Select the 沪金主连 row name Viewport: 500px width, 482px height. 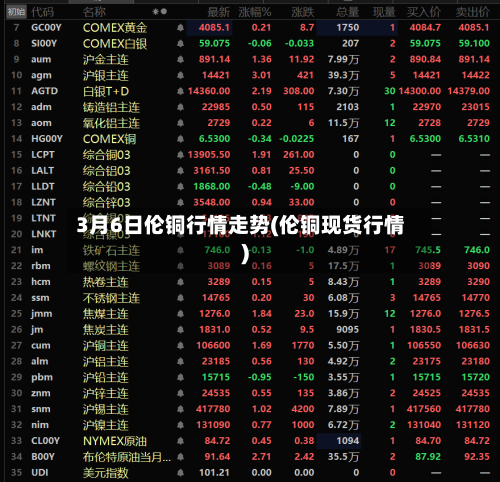tap(106, 60)
